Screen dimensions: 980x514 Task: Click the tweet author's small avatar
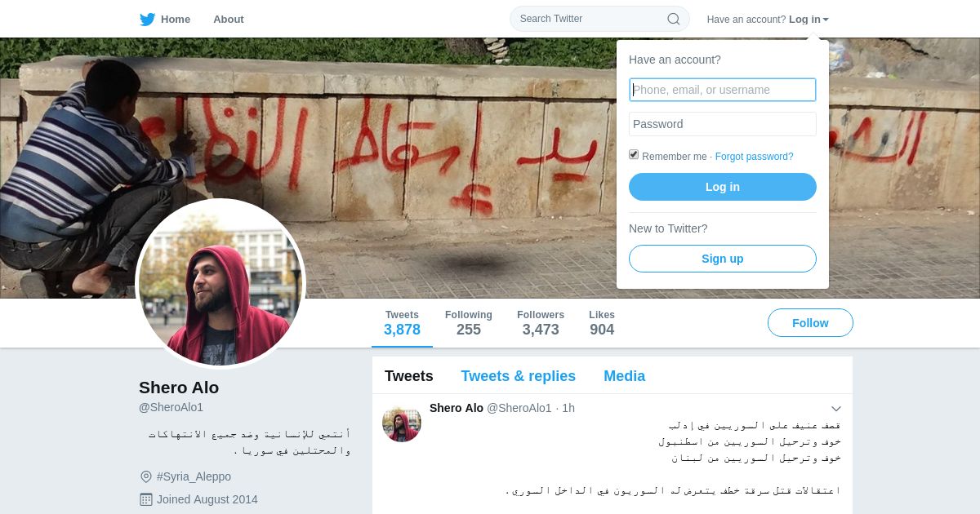[402, 423]
